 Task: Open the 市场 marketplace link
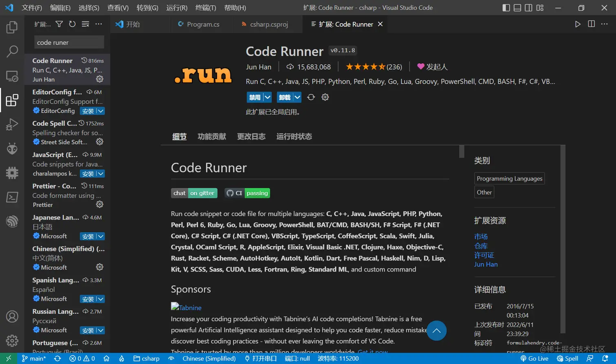(x=481, y=237)
